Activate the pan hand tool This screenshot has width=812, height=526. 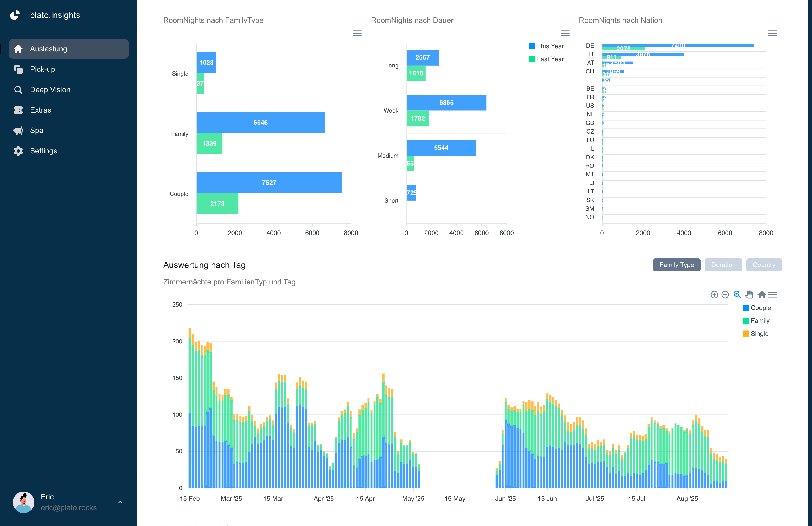tap(749, 295)
